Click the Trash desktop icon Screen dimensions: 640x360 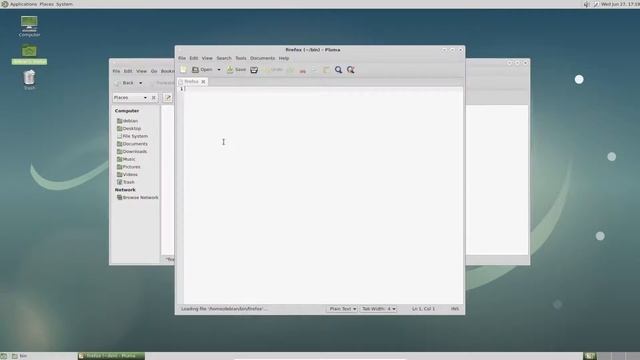click(x=29, y=80)
